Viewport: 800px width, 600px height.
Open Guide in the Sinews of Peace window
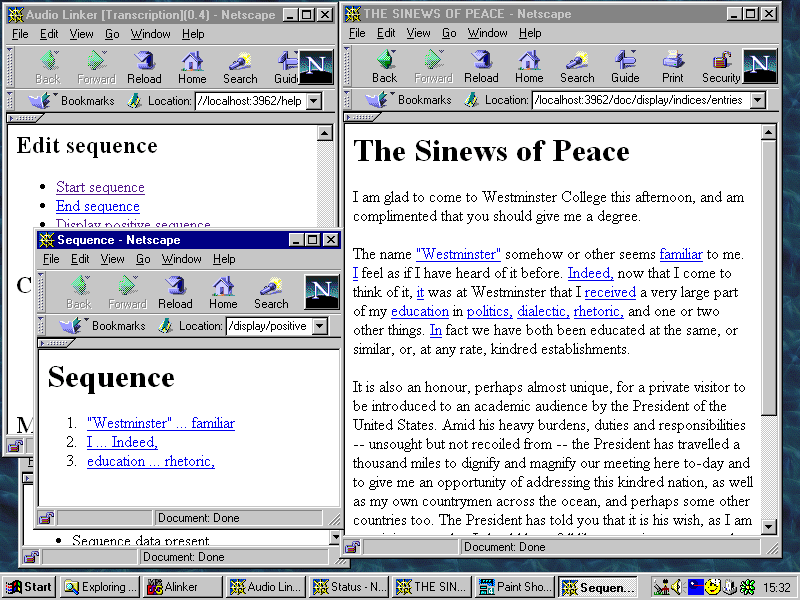click(x=625, y=66)
